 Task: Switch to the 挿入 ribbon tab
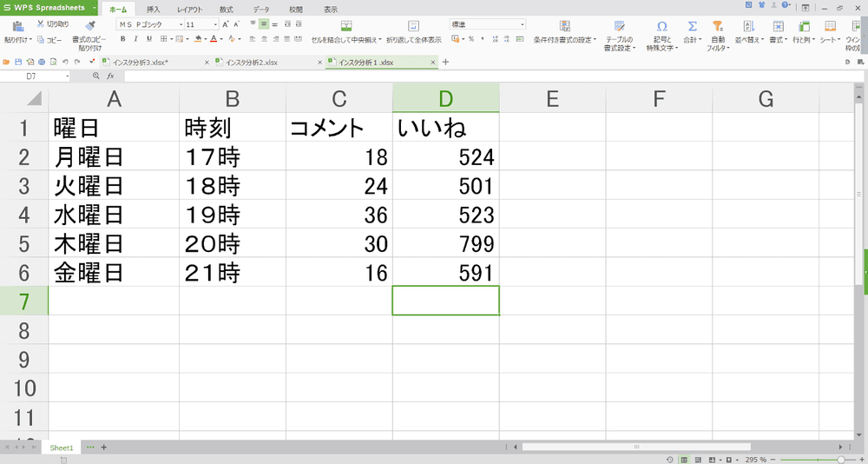pyautogui.click(x=153, y=9)
